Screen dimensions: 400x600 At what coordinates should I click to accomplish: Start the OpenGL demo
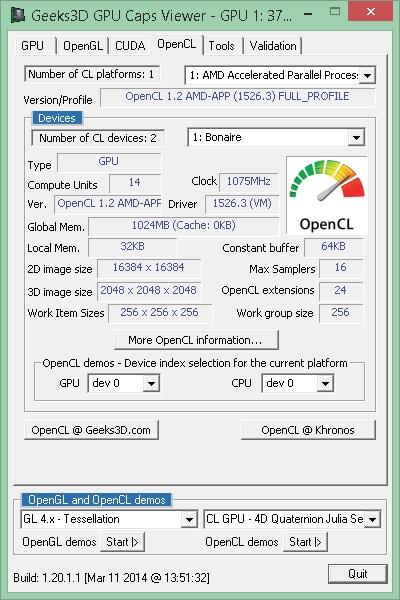(122, 542)
